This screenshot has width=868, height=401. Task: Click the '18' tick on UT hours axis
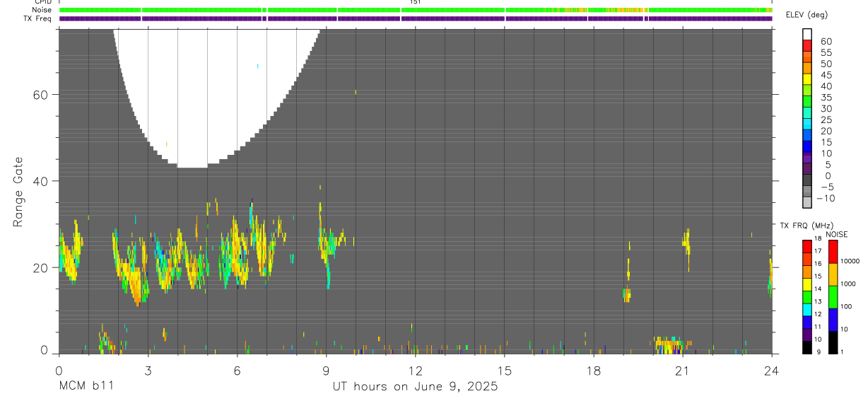[x=593, y=370]
